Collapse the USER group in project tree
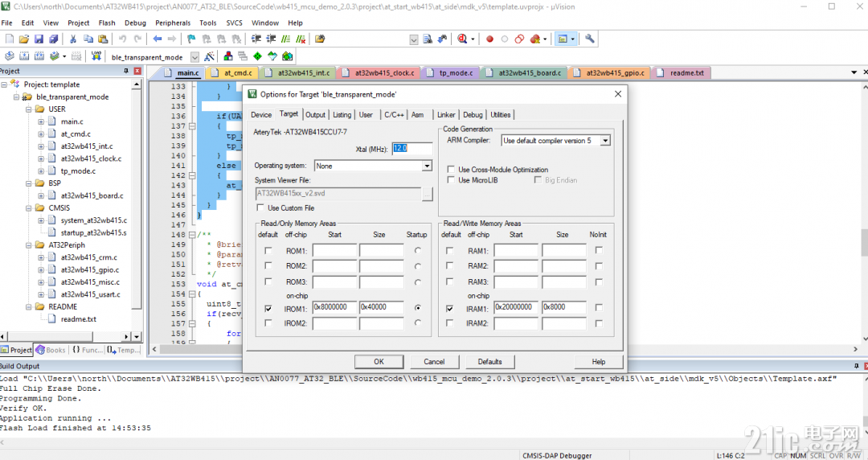 [x=28, y=109]
